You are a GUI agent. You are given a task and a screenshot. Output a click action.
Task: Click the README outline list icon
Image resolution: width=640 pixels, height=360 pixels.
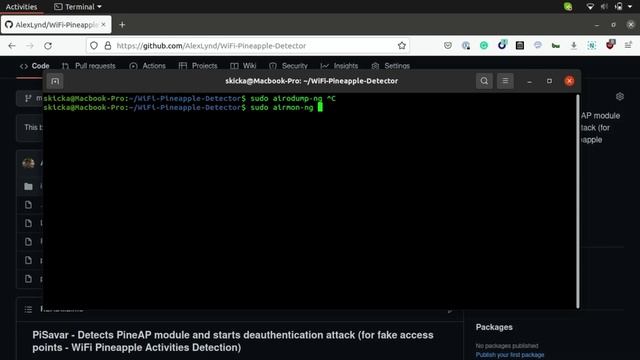pyautogui.click(x=28, y=309)
